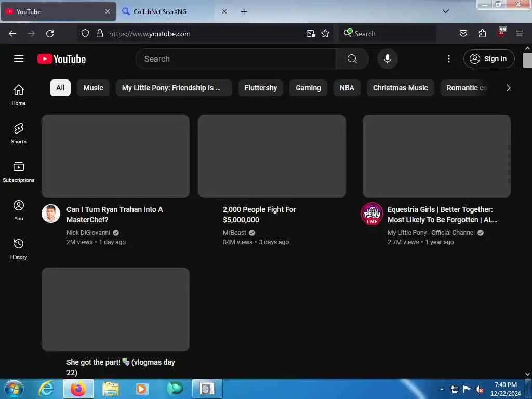Open Nick DiGiovanni channel name link

pyautogui.click(x=88, y=233)
